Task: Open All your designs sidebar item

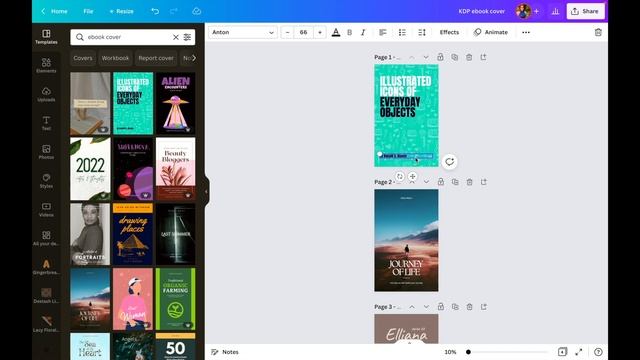Action: click(x=46, y=238)
